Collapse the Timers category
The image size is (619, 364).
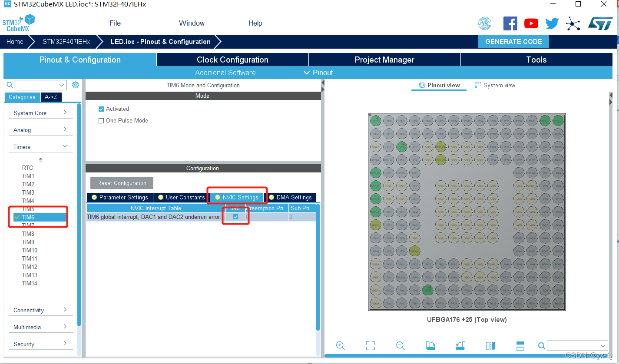coord(40,147)
